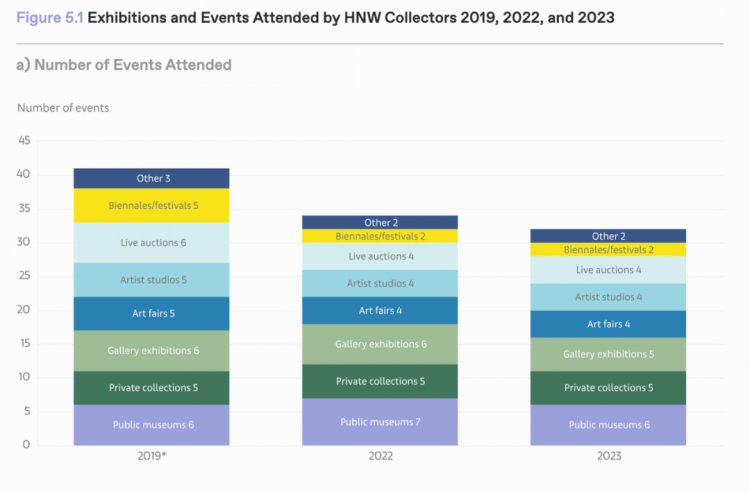Click the 2019 Live auctions 6 segment
Screen dimensions: 750x493
[x=151, y=243]
